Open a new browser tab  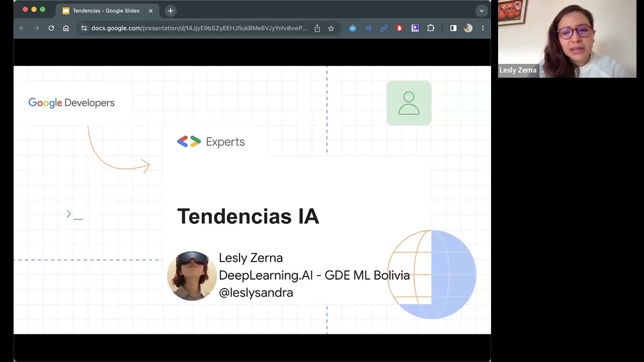click(171, 11)
